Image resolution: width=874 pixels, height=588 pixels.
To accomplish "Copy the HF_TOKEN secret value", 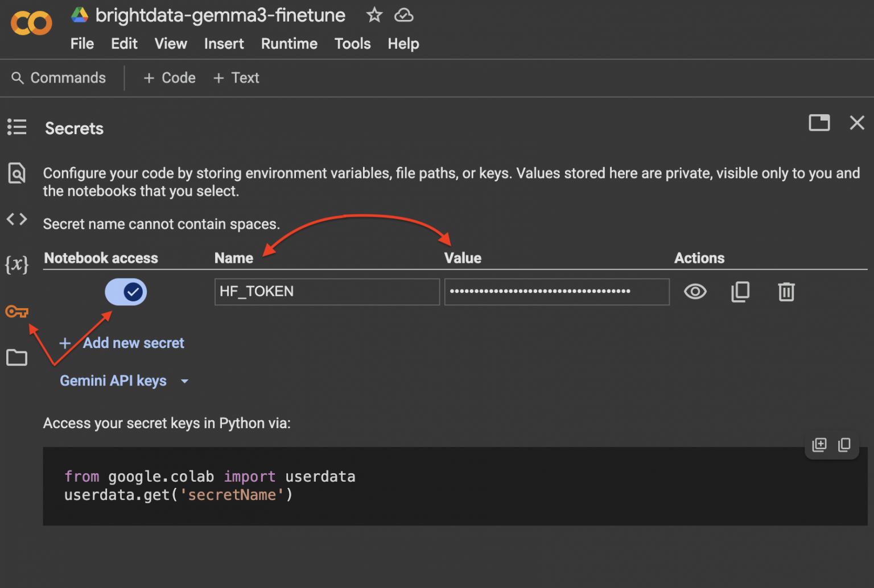I will click(x=740, y=292).
